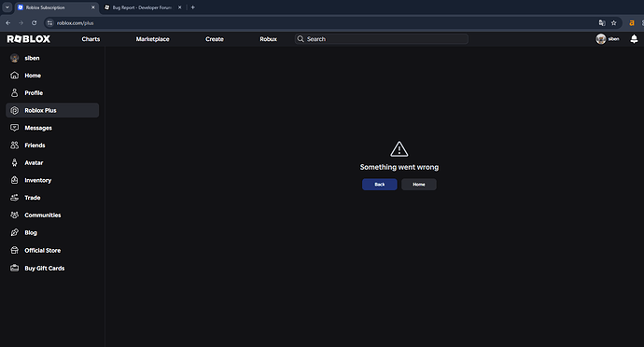Go to the Friends sidebar link
644x347 pixels.
point(35,145)
